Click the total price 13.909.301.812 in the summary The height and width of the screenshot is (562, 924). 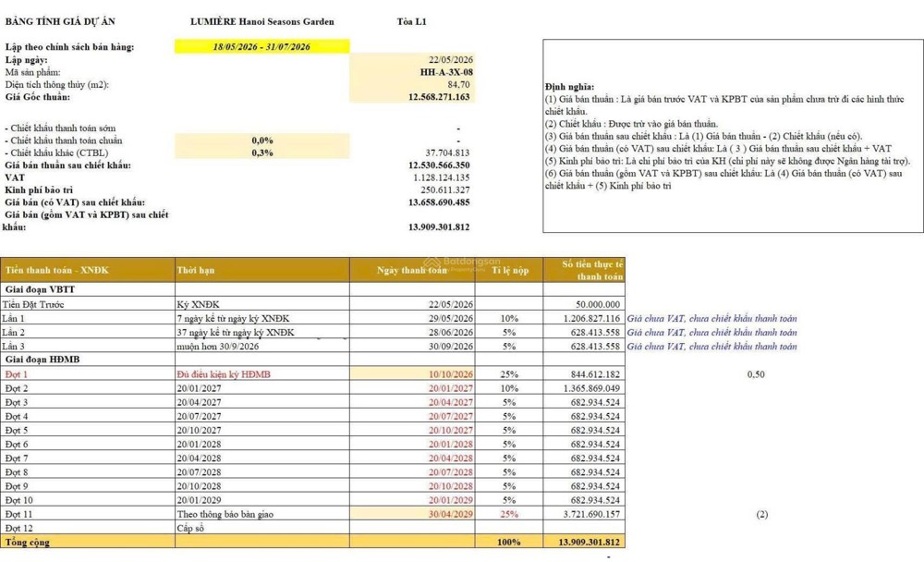pyautogui.click(x=439, y=227)
